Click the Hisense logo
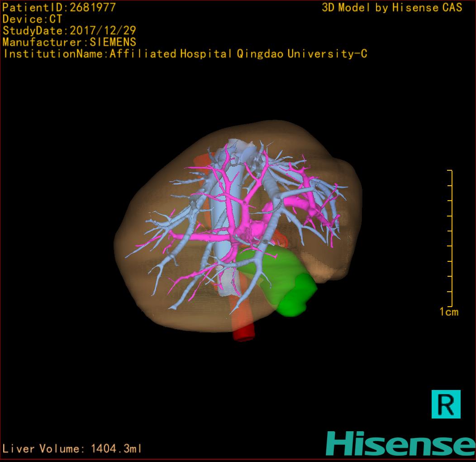This screenshot has width=476, height=462. click(400, 443)
